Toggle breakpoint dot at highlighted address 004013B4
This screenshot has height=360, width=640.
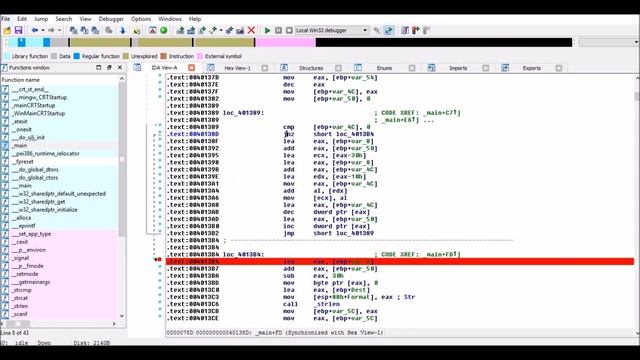(160, 260)
